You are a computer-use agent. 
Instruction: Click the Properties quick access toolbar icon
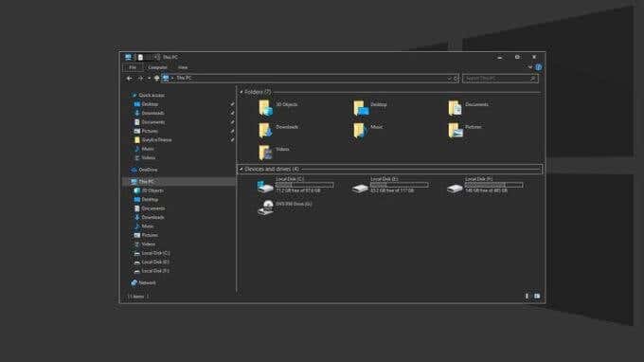click(140, 57)
